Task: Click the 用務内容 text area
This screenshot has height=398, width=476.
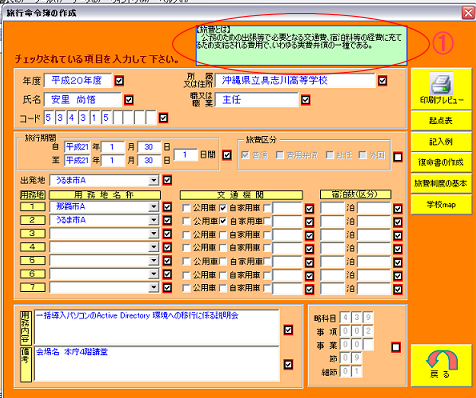Action: click(157, 327)
